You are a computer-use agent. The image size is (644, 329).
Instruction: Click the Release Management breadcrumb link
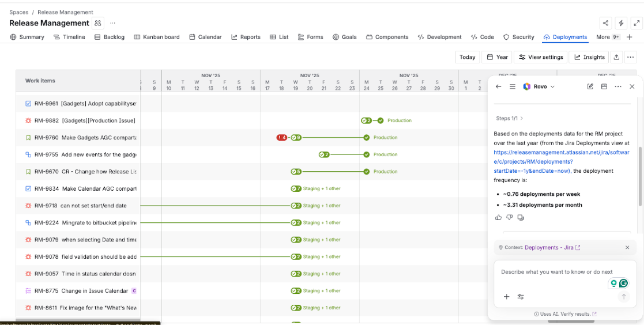(65, 12)
